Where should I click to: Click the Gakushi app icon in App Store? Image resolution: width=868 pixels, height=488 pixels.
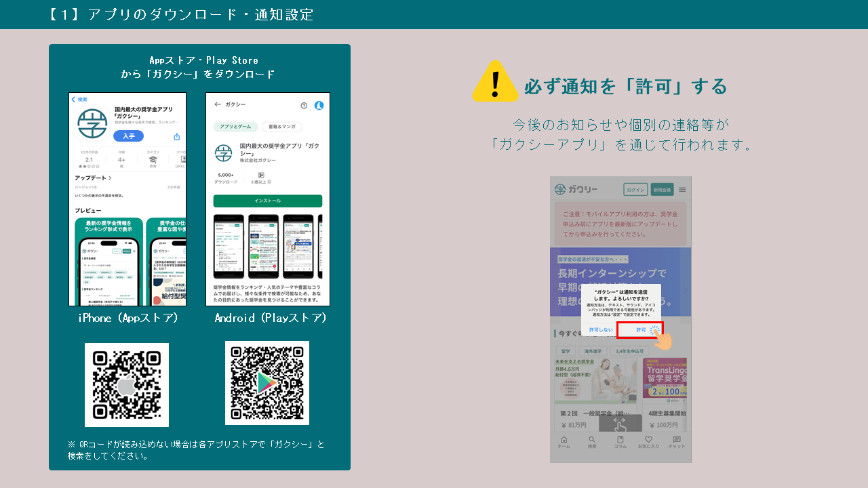point(92,124)
